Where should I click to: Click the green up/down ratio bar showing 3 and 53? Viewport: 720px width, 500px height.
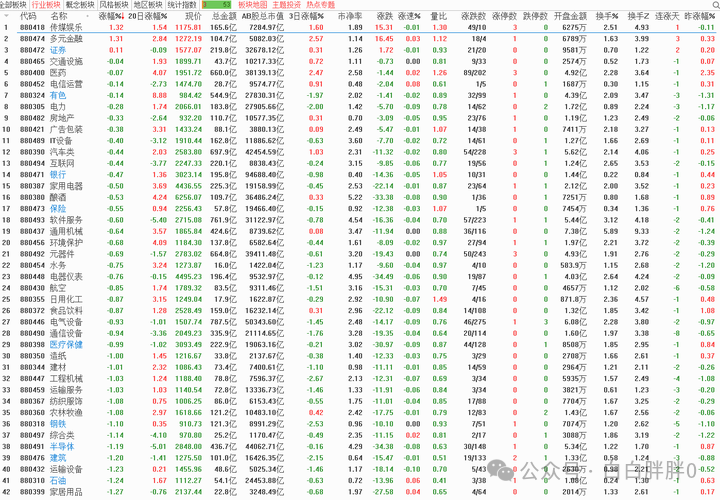tap(216, 5)
